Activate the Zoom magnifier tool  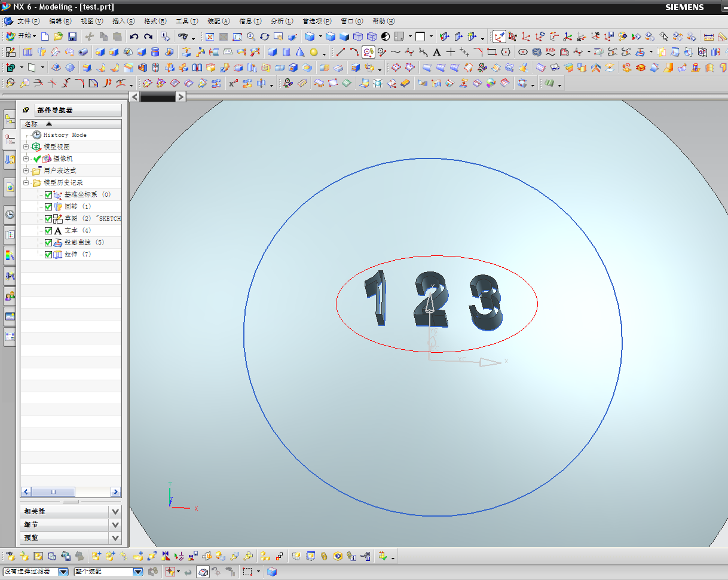251,36
